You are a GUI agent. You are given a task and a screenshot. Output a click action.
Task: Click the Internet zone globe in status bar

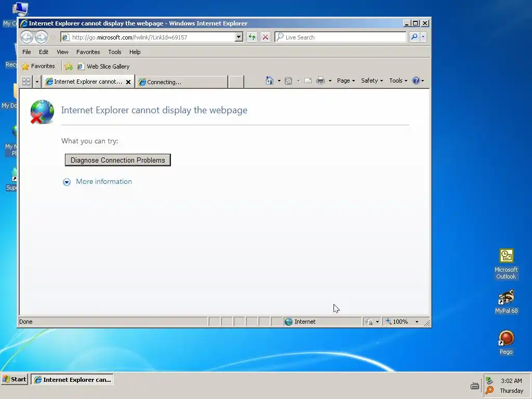tap(288, 322)
